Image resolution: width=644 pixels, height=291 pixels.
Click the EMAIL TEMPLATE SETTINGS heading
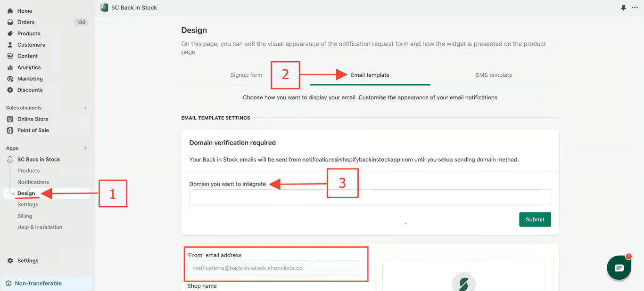[216, 118]
